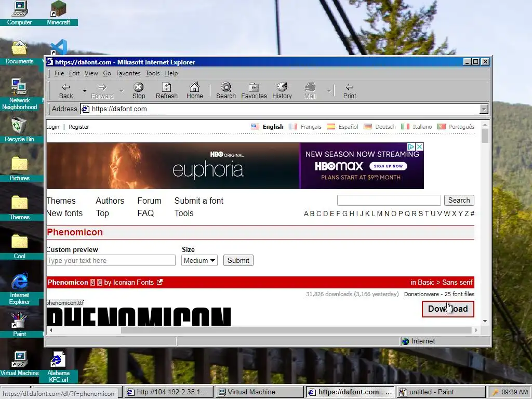Open the Edit menu
Viewport: 532px width, 399px height.
[x=74, y=73]
